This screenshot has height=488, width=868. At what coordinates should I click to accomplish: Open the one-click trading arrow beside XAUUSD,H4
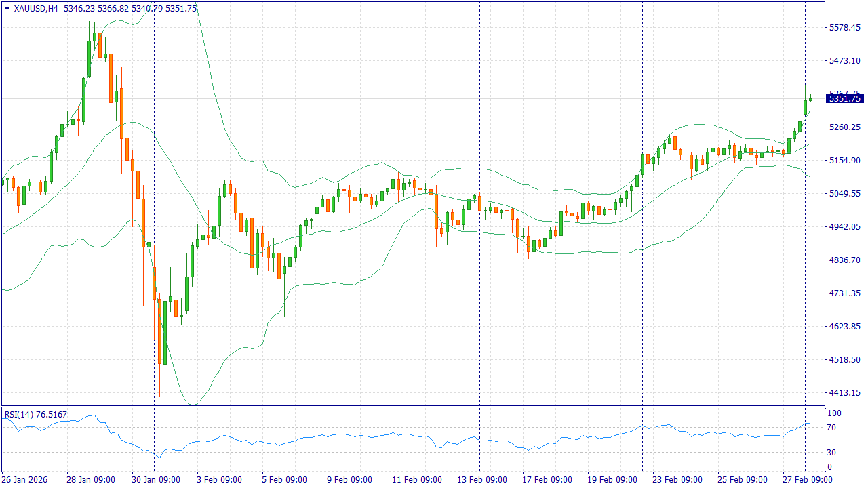(7, 9)
